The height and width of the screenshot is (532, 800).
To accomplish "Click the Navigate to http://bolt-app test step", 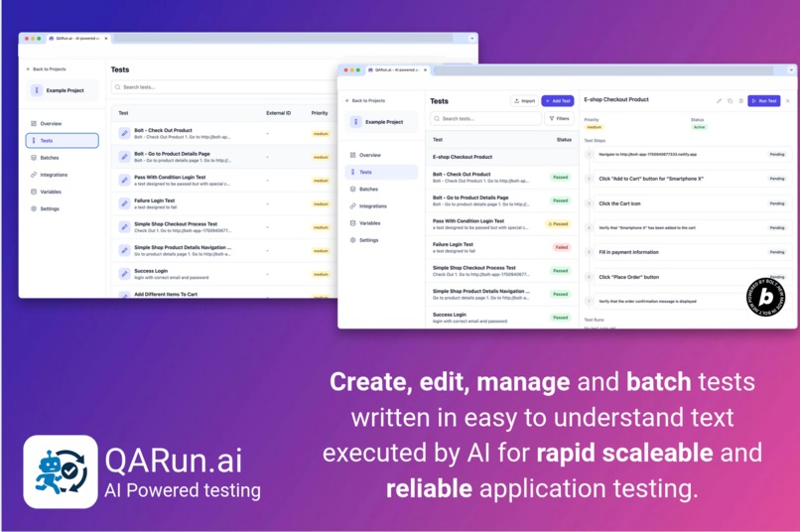I will pyautogui.click(x=693, y=154).
